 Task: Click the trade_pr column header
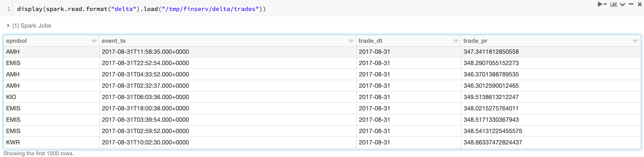point(475,41)
